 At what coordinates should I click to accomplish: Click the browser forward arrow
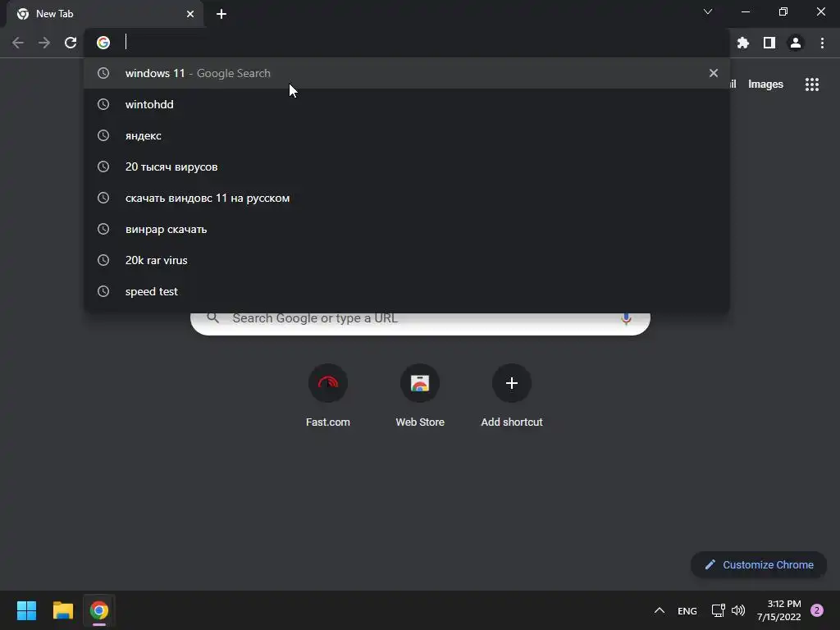click(x=44, y=43)
